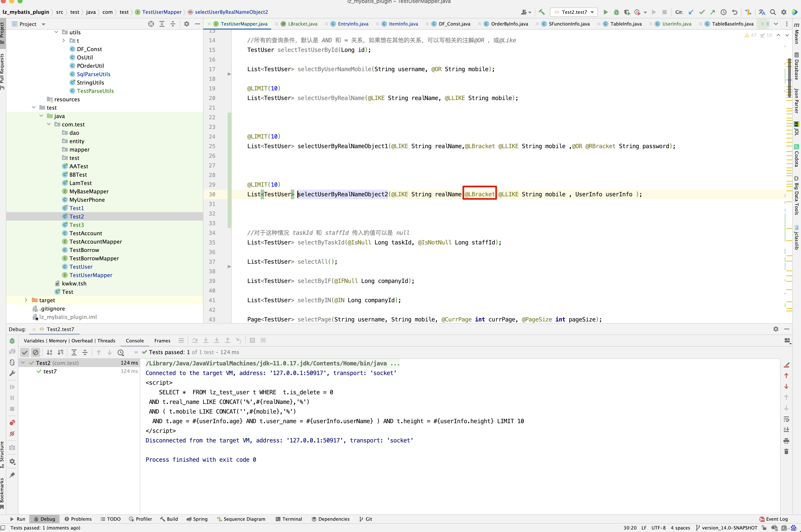Screen dimensions: 801x532
Task: Hide the Project tool window
Action: 197,24
